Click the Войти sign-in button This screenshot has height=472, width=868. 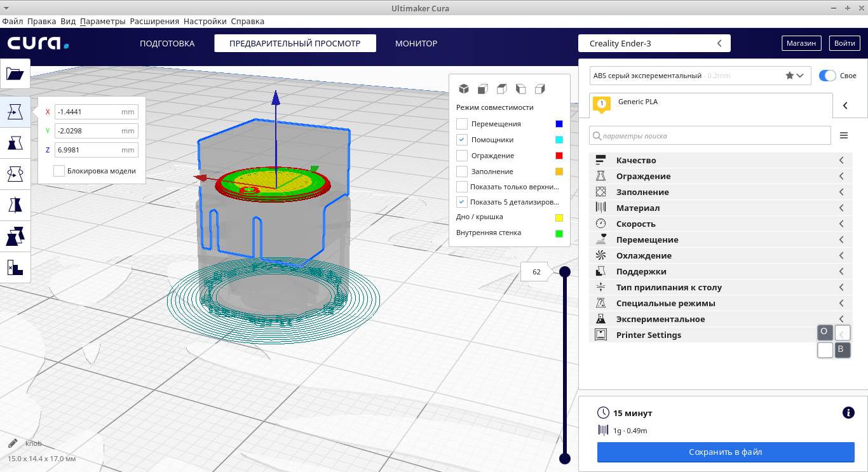coord(844,43)
